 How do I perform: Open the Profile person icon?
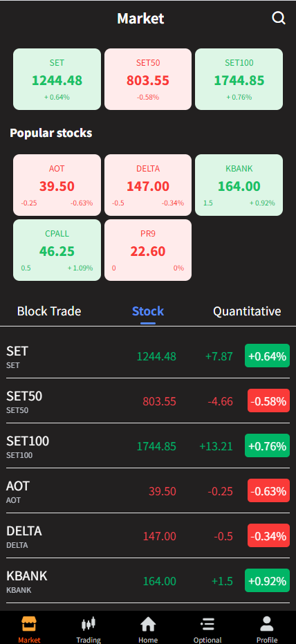[x=267, y=624]
